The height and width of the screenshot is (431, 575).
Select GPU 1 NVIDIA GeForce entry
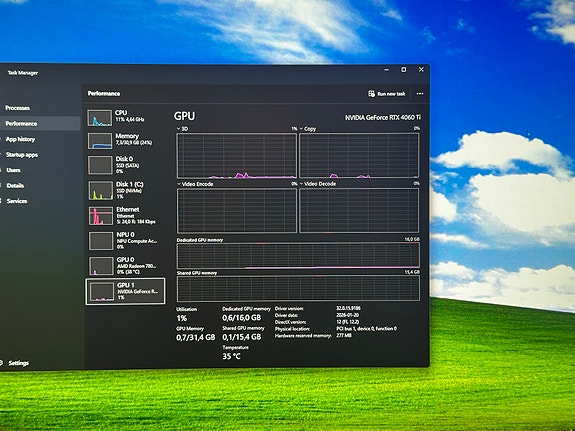pos(125,291)
